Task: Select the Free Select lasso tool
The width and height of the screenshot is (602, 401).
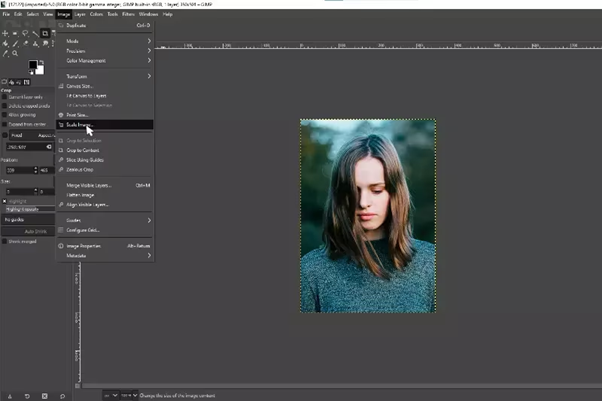Action: (x=25, y=33)
